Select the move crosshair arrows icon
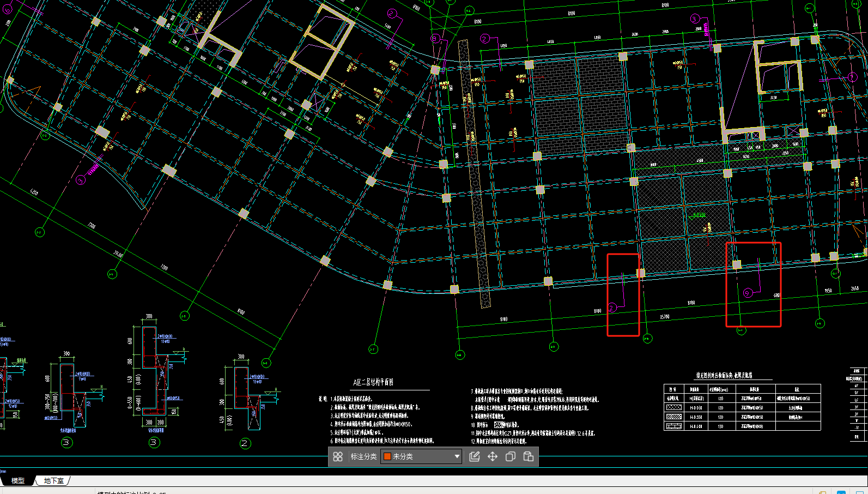The height and width of the screenshot is (494, 868). (x=493, y=456)
